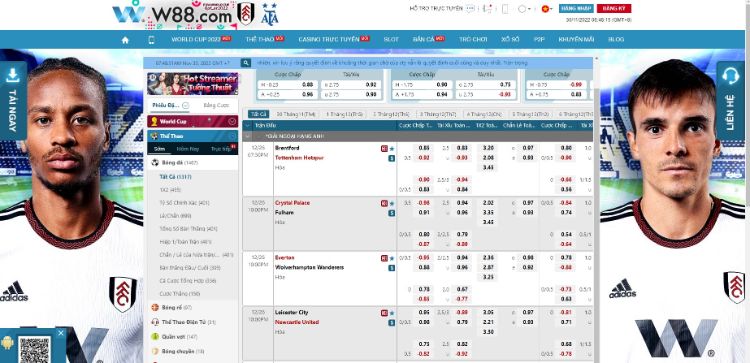Open the Tải Ngay download side panel
Screen dimensions: 750x363
(12, 100)
